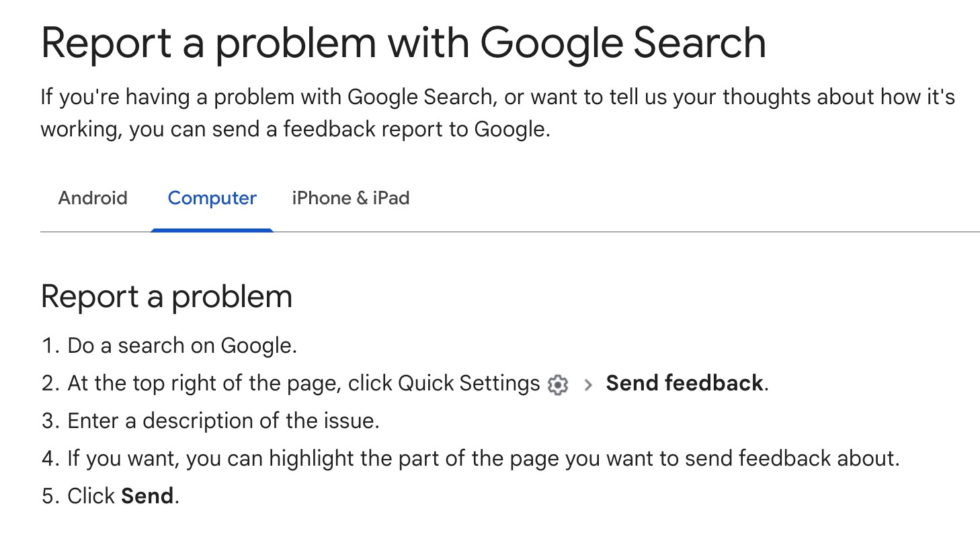The height and width of the screenshot is (547, 980).
Task: Click the gray divider line right of the tabs
Action: [x=625, y=232]
